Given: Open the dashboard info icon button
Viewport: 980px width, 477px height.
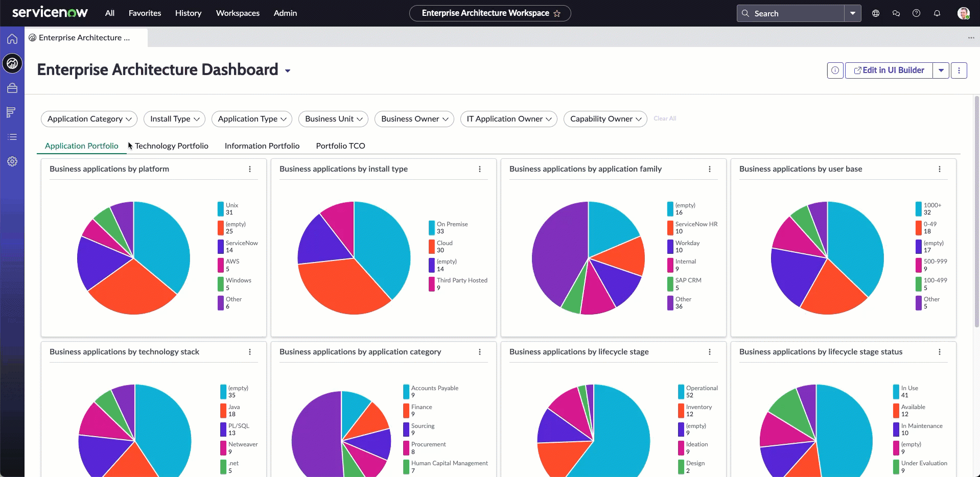Looking at the screenshot, I should point(835,70).
